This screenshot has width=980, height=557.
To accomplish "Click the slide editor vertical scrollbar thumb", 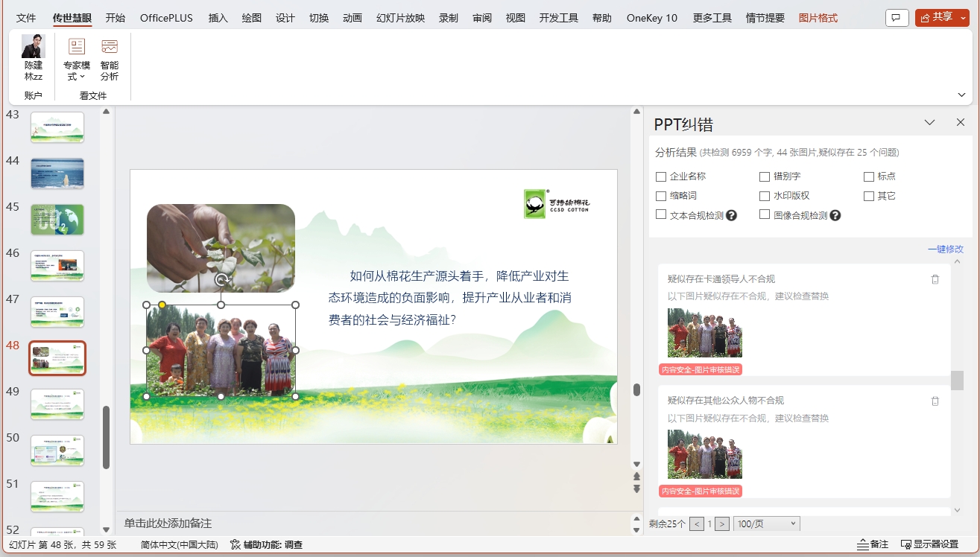I will [636, 389].
